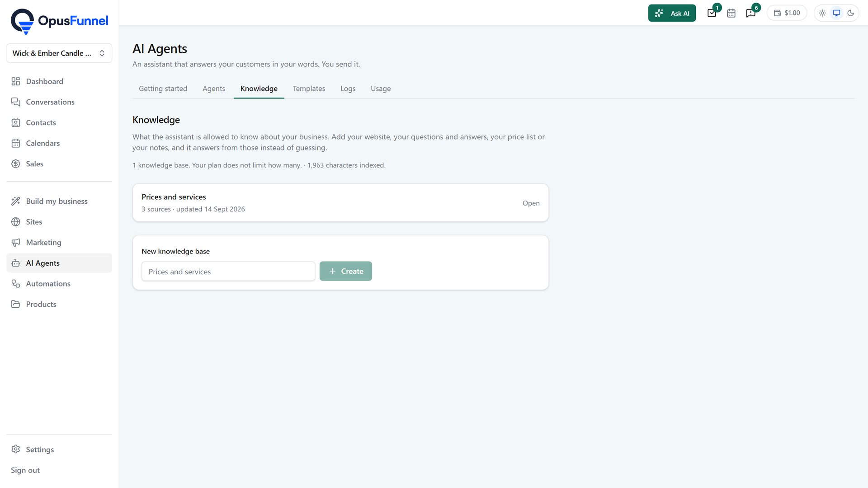Click the Ask AI button
The height and width of the screenshot is (488, 868).
tap(672, 13)
